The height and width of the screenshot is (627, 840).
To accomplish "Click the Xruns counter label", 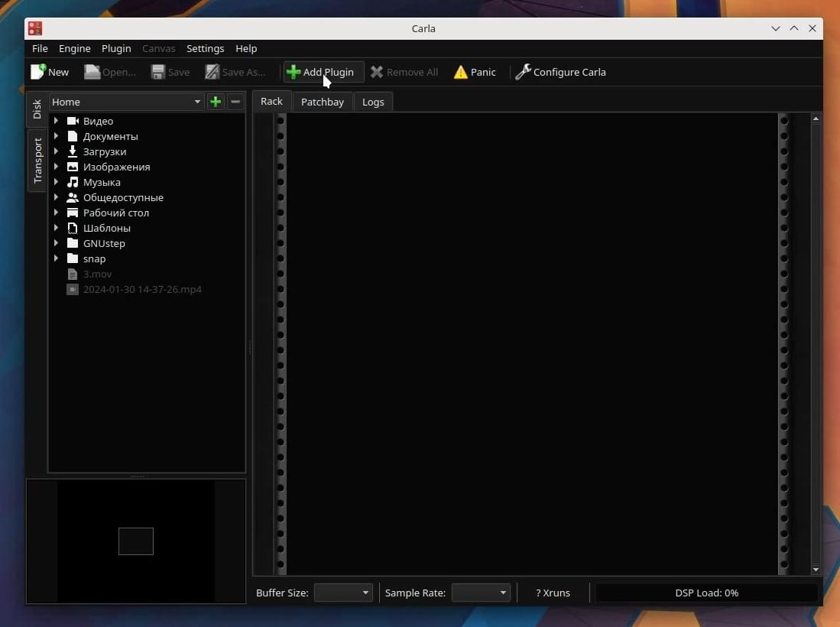I will pos(553,593).
